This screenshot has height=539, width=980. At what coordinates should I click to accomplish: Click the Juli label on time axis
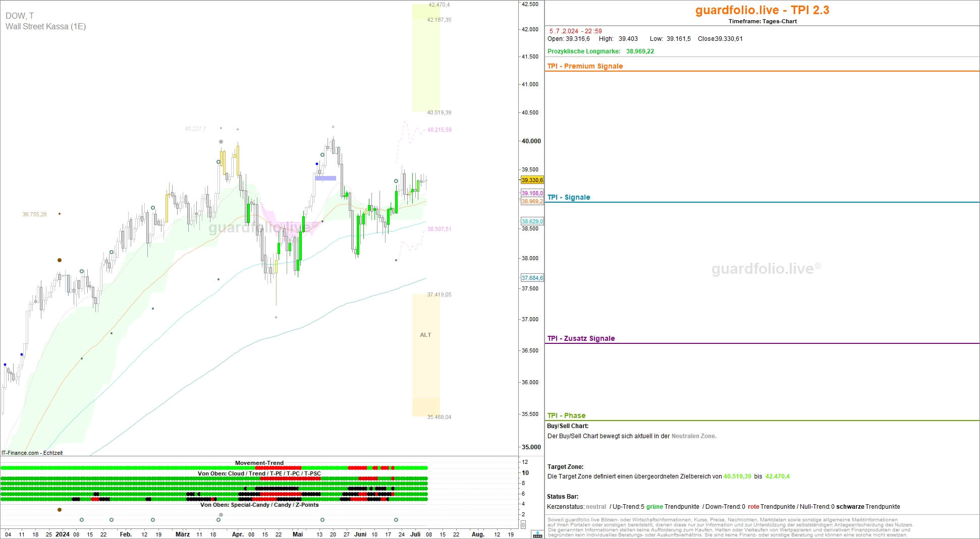[415, 534]
